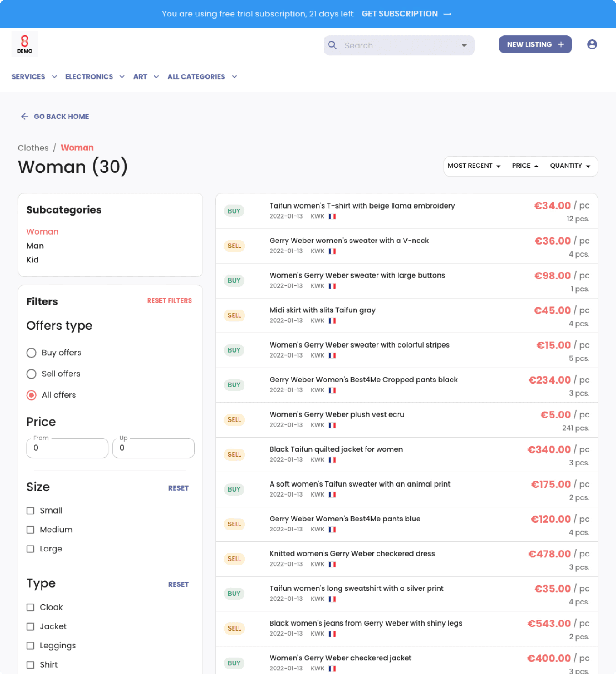The image size is (616, 674).
Task: Click BUY badge on Cropped pants black
Action: tap(234, 385)
